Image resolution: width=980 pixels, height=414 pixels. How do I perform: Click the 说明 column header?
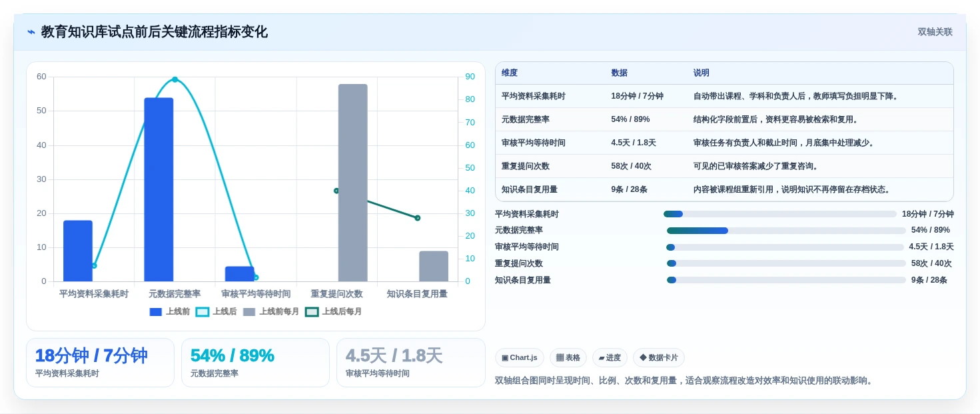click(x=701, y=73)
